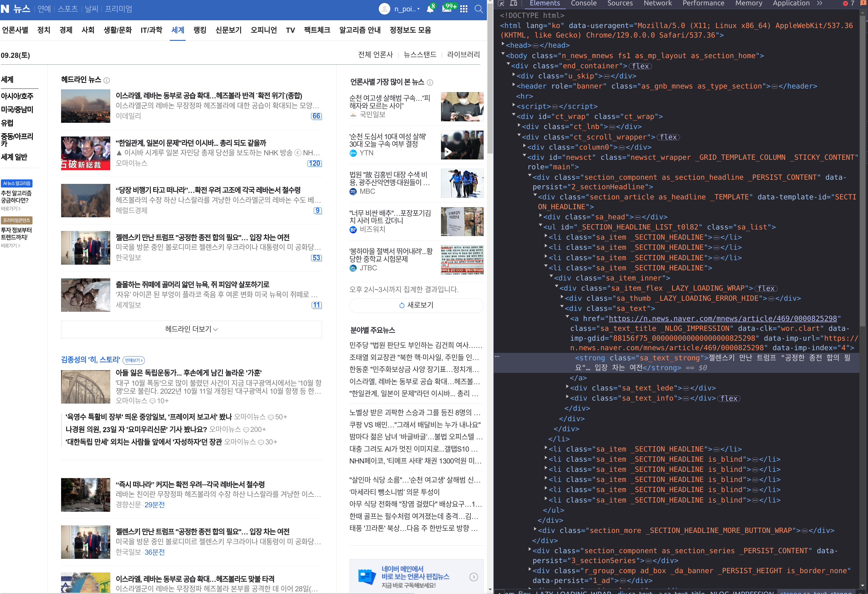The width and height of the screenshot is (868, 594).
Task: Click the AI뉴스 알고리즘 badge
Action: (16, 184)
